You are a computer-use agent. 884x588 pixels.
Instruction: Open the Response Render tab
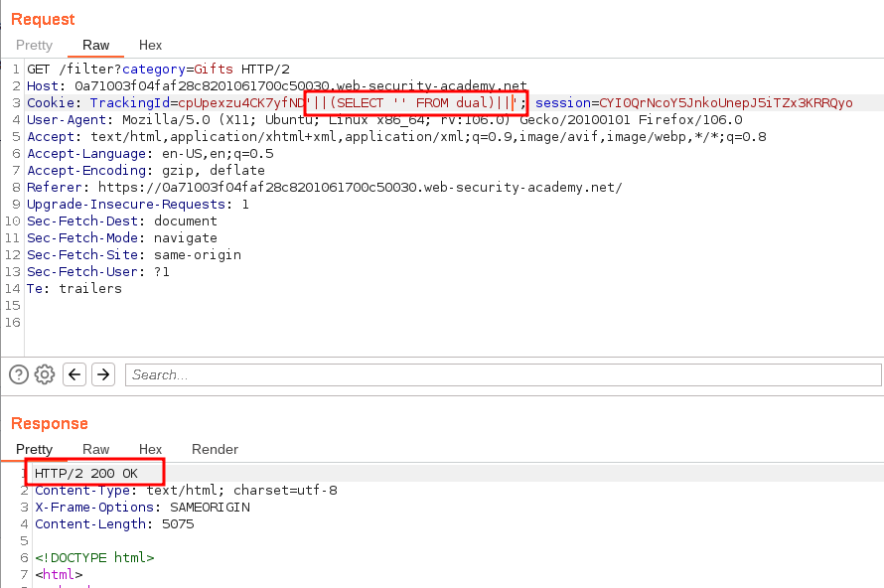click(x=215, y=449)
